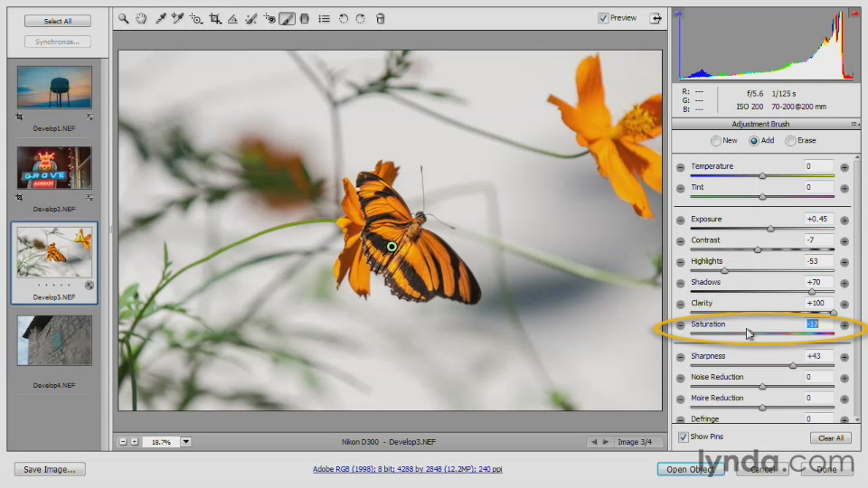Pick the White Balance eyedropper tool
The width and height of the screenshot is (868, 488).
pos(160,18)
